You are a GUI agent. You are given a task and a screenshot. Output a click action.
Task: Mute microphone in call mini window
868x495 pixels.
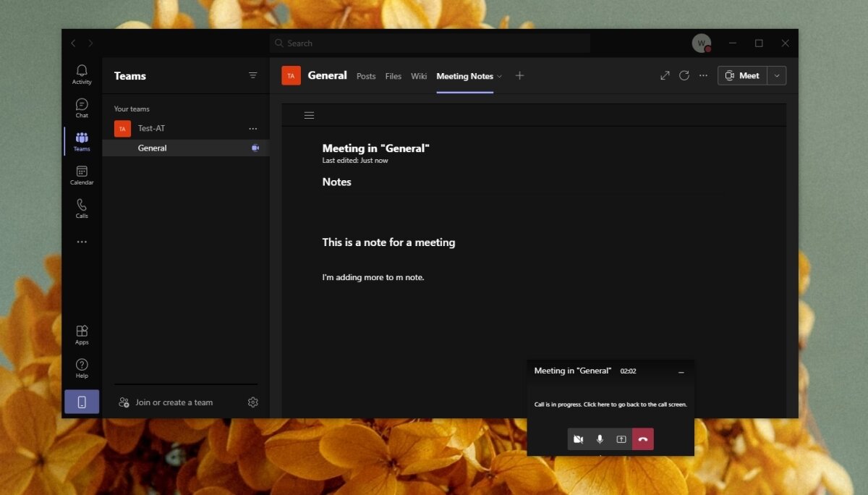(600, 439)
